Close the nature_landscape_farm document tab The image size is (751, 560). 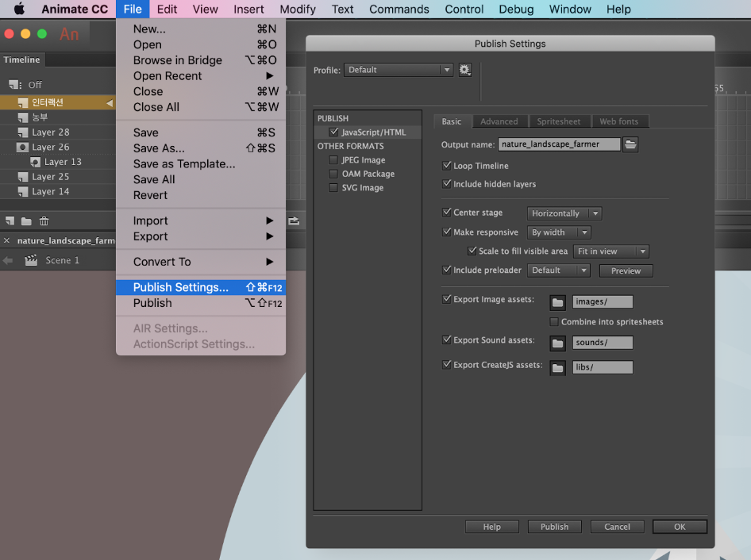[x=6, y=240]
